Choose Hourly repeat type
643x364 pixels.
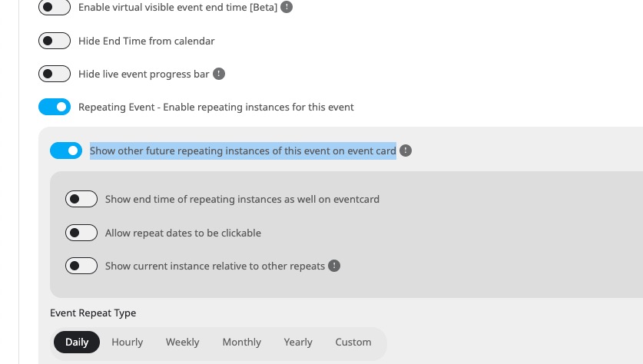click(127, 342)
